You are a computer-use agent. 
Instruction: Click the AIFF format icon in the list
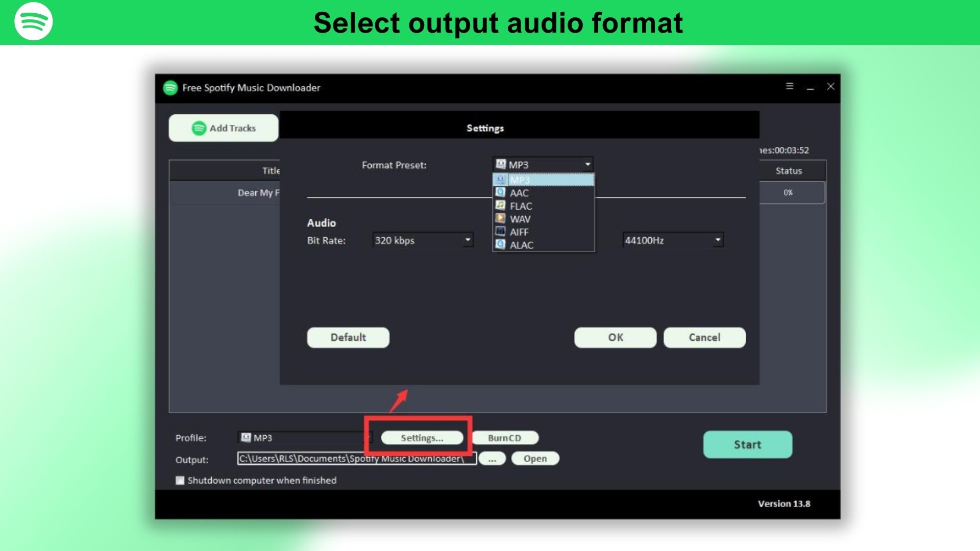pyautogui.click(x=500, y=232)
